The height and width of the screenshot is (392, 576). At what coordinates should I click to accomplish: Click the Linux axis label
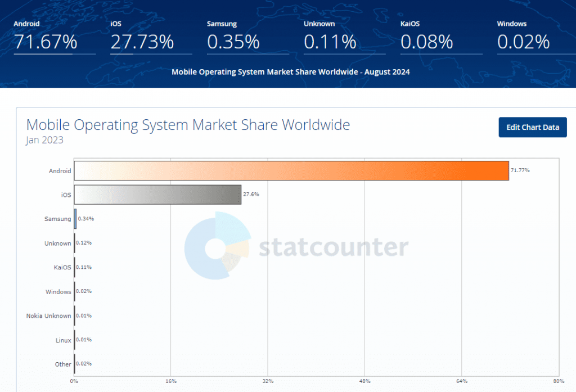click(63, 340)
